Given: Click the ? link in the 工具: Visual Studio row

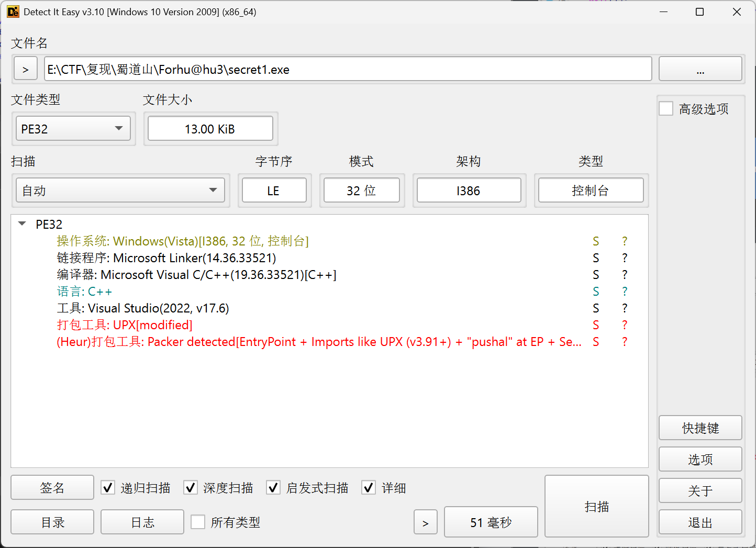Looking at the screenshot, I should [x=625, y=308].
